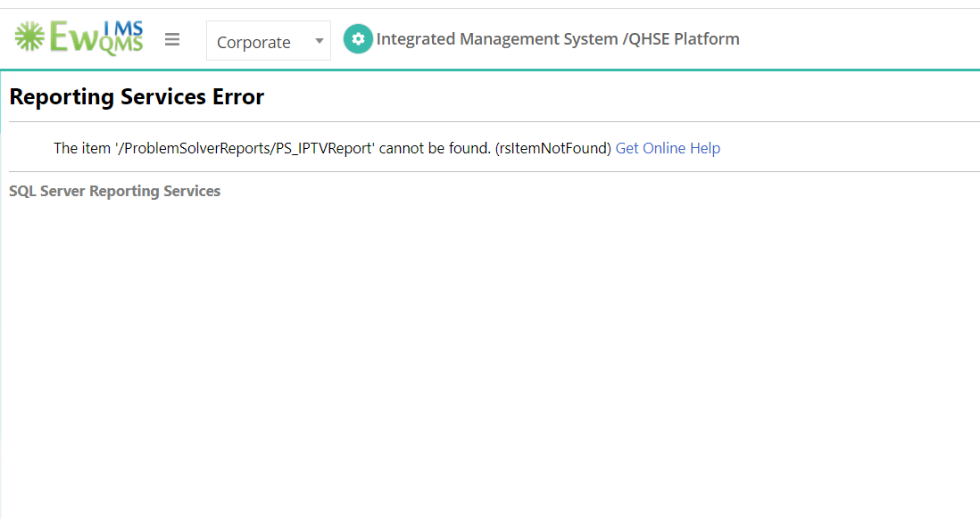
Task: Open the Get Online Help link
Action: click(668, 148)
